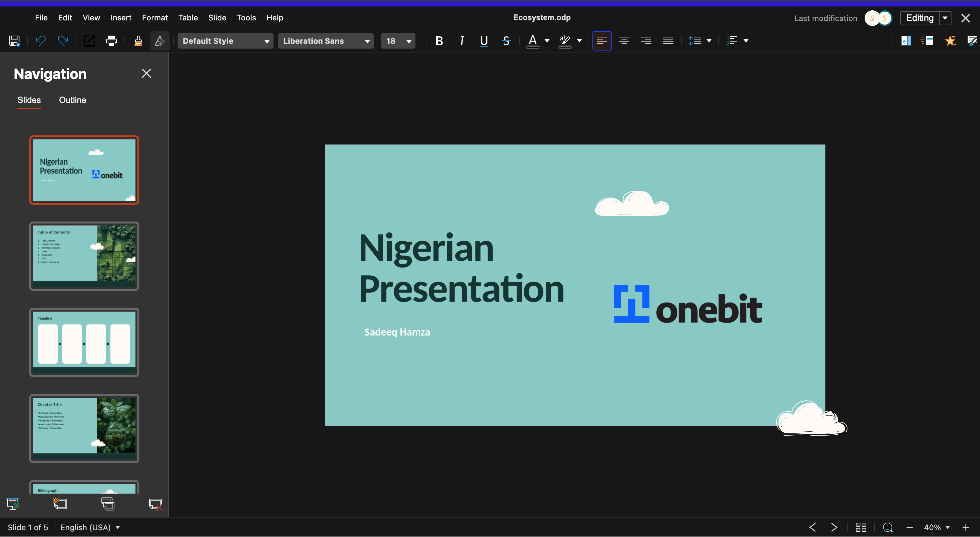Start the presentation from the navigation panel
Viewport: 980px width, 537px height.
pos(13,504)
